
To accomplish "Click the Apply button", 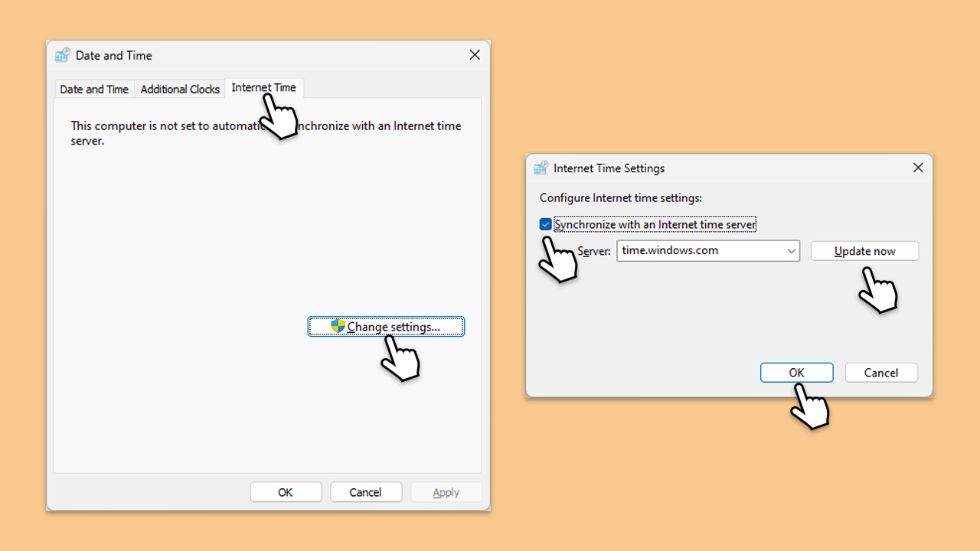I will pos(446,492).
